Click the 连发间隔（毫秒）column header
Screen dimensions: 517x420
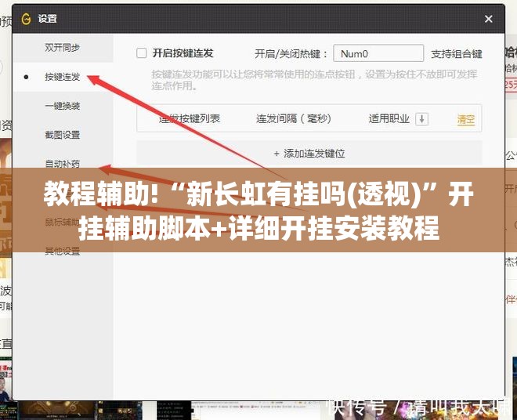click(294, 119)
